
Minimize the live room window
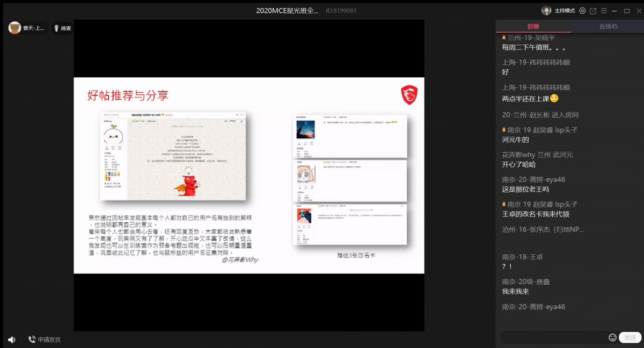click(x=616, y=11)
